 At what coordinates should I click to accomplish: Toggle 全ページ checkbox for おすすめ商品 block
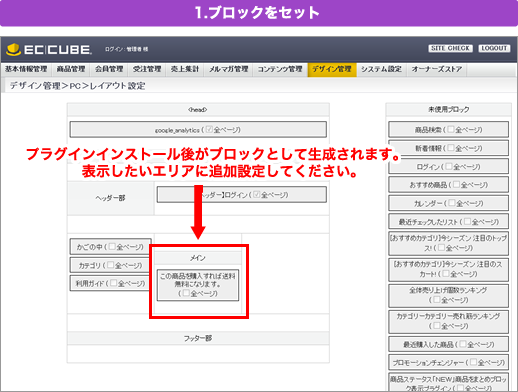point(456,184)
